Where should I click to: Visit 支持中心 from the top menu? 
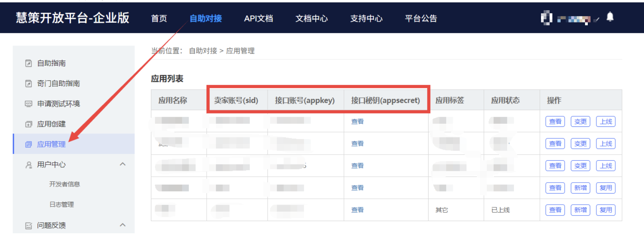[366, 18]
